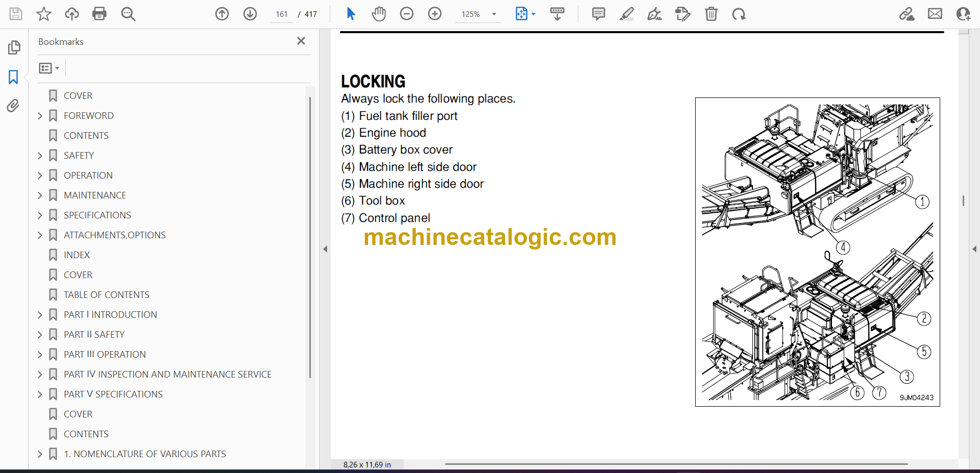980x473 pixels.
Task: Send the file by email envelope icon
Action: click(935, 14)
